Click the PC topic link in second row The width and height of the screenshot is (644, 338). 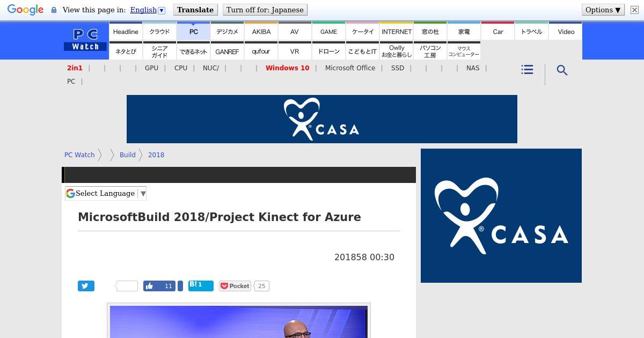[x=71, y=82]
